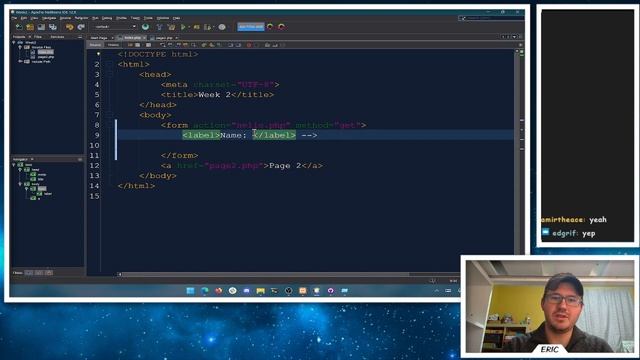Click the Save All toolbar icon
The width and height of the screenshot is (640, 360).
53,27
